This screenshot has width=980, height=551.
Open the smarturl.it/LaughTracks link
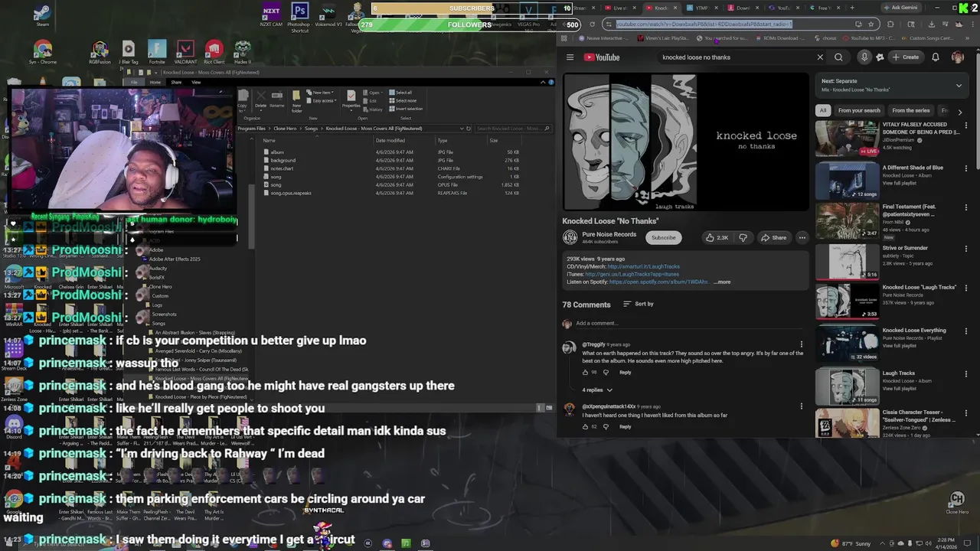pyautogui.click(x=644, y=266)
